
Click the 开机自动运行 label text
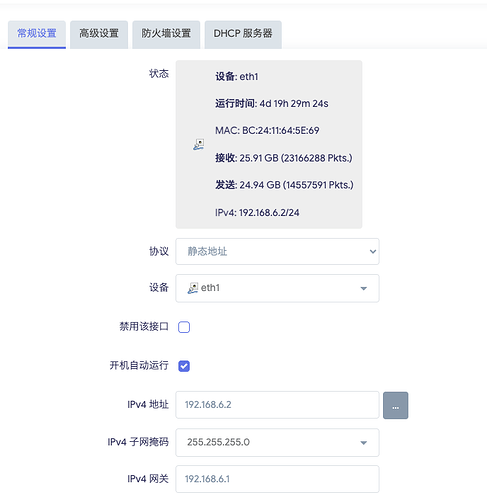click(x=139, y=366)
